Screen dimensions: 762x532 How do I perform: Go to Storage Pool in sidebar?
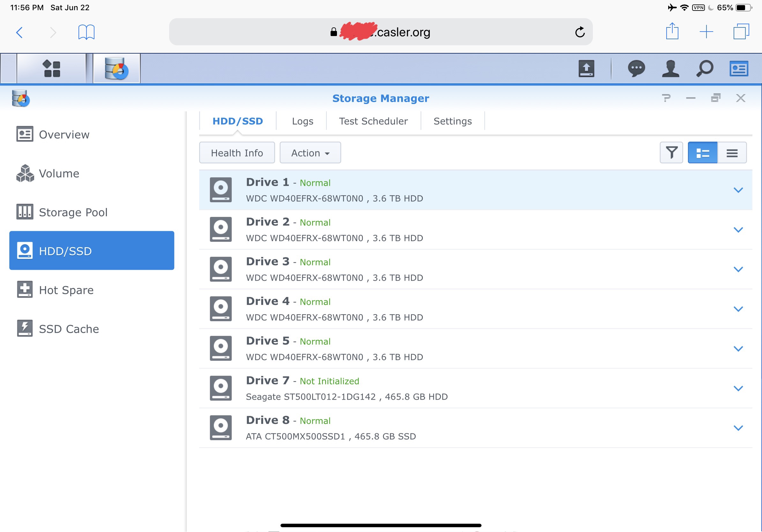coord(73,212)
